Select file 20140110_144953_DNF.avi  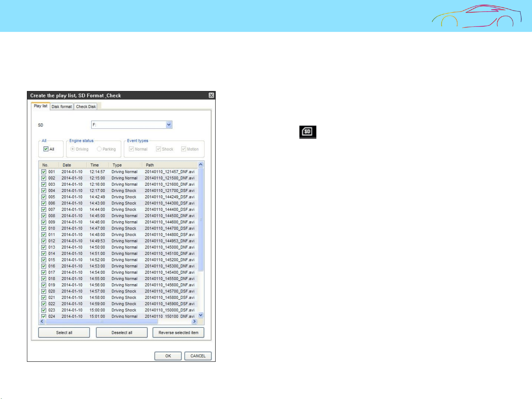click(x=169, y=241)
